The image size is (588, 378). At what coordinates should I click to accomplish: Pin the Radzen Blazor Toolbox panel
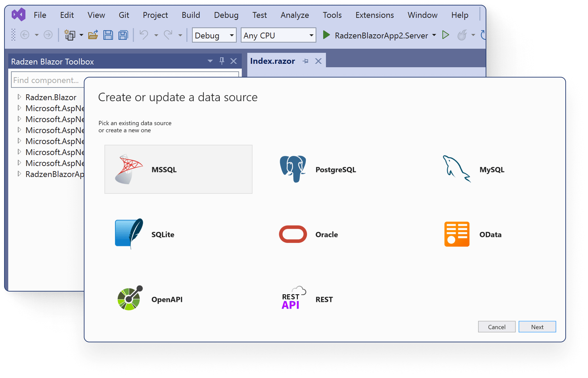pos(222,61)
